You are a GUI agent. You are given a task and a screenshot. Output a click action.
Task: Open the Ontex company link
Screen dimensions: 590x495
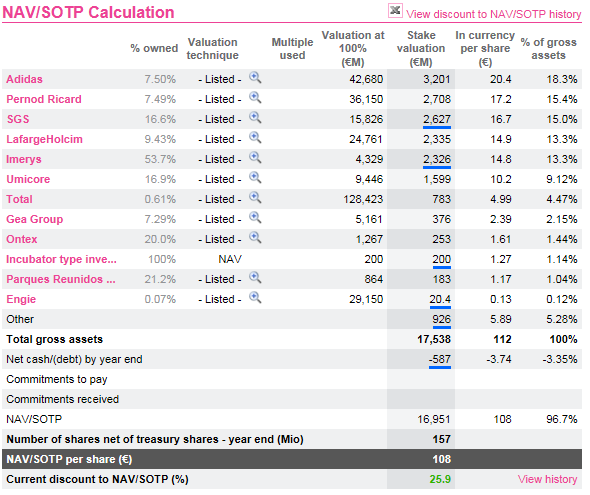tap(22, 239)
